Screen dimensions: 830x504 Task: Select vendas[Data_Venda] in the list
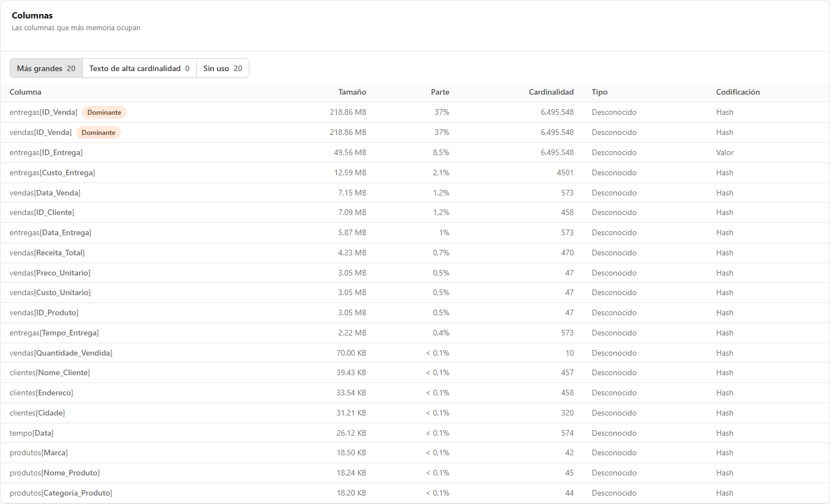tap(45, 193)
